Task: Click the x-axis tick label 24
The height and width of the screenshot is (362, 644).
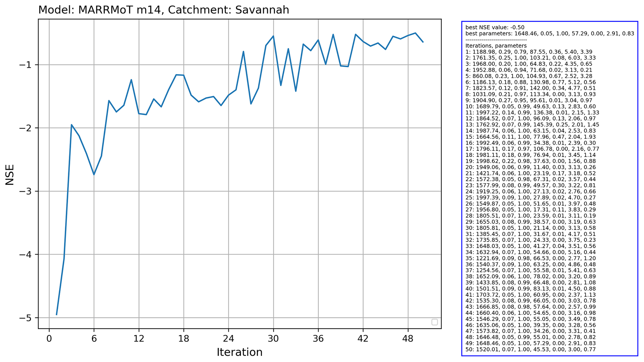Action: coord(228,339)
